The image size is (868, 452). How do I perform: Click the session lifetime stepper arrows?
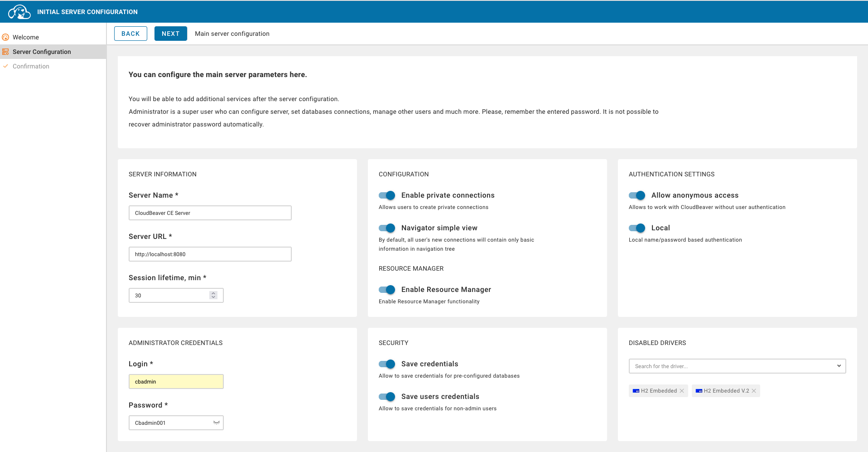pos(213,295)
